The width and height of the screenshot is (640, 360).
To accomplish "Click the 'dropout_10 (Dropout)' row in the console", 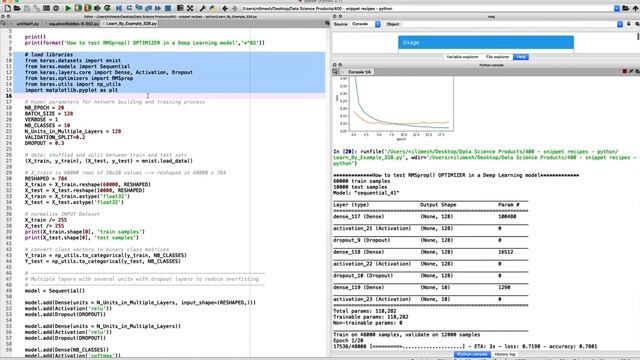I will [x=431, y=276].
